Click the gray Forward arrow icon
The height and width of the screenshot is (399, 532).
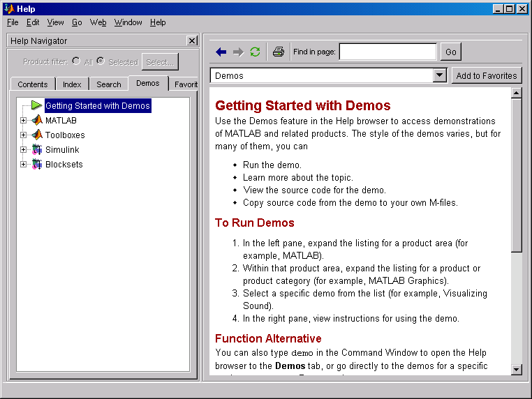[238, 52]
